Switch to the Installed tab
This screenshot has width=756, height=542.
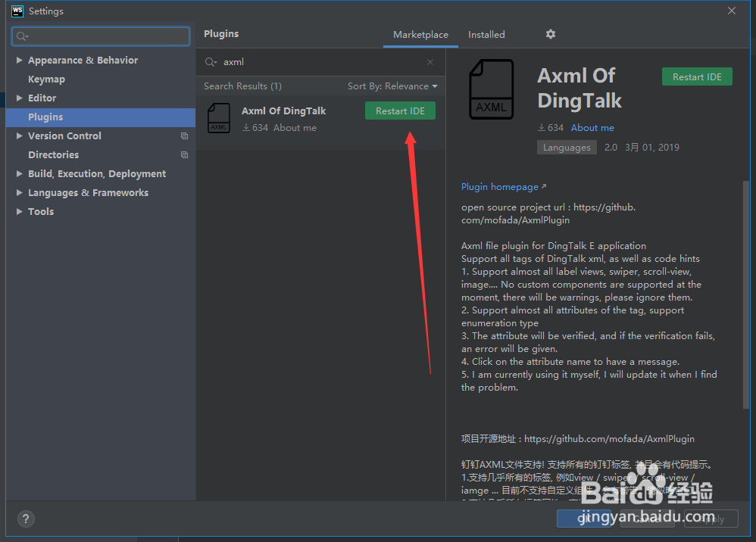(486, 34)
